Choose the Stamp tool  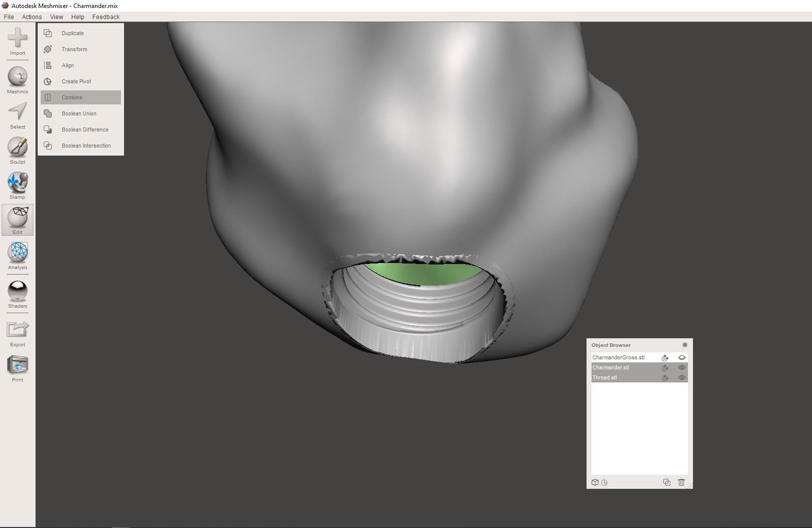(x=18, y=186)
